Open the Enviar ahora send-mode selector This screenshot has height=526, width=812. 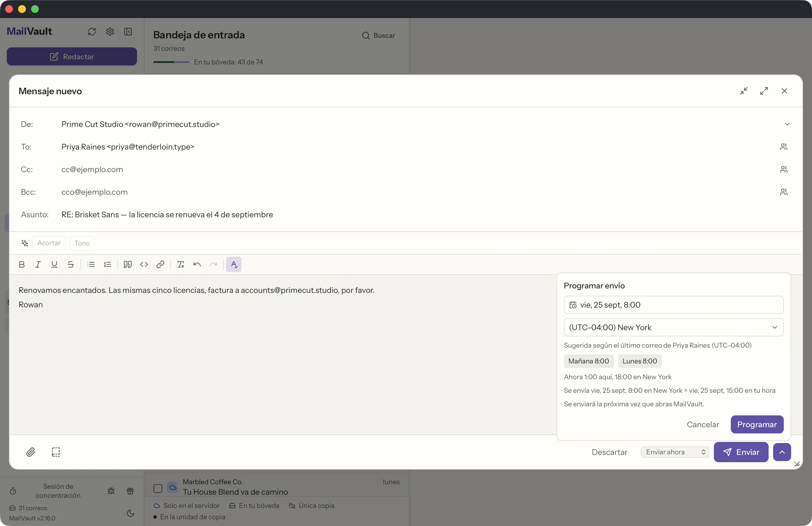point(675,452)
